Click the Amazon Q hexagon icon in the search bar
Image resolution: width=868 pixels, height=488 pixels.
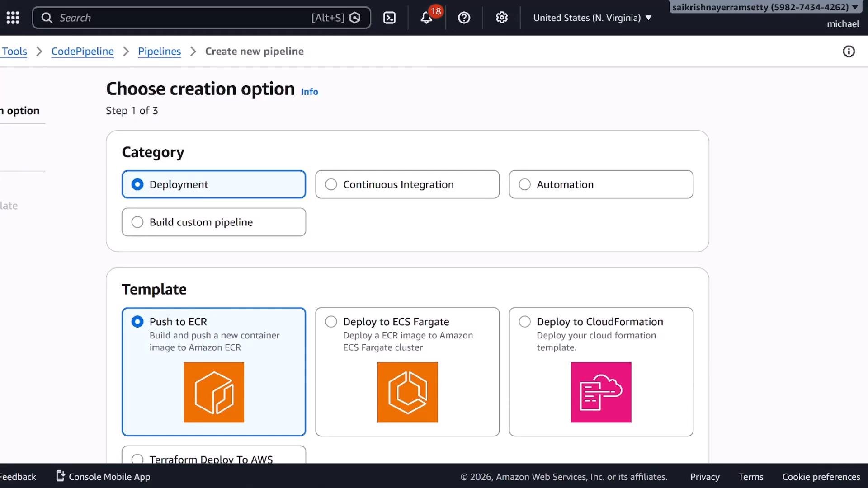[355, 18]
